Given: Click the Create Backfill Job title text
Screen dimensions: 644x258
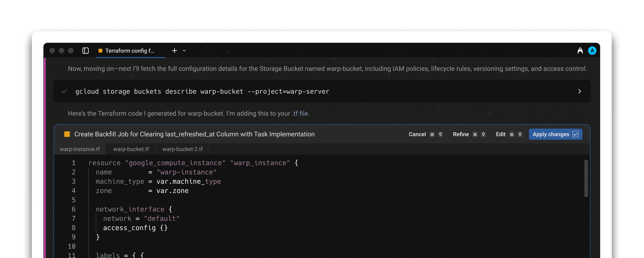Looking at the screenshot, I should pyautogui.click(x=194, y=134).
